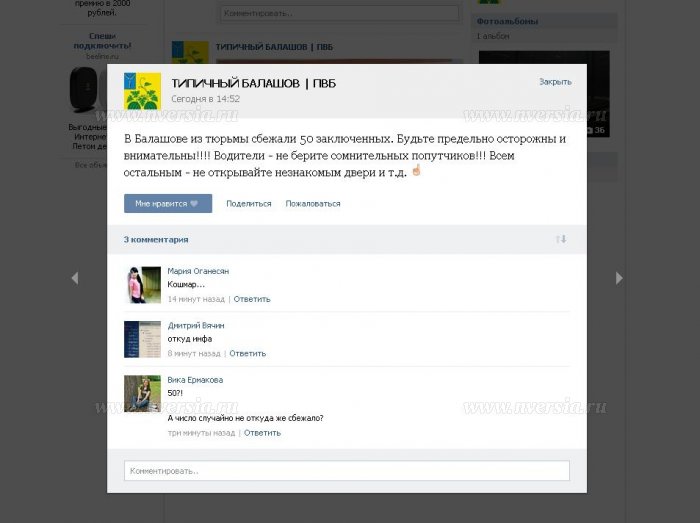Close the post popup via Закрыть
The width and height of the screenshot is (700, 523).
click(x=555, y=82)
